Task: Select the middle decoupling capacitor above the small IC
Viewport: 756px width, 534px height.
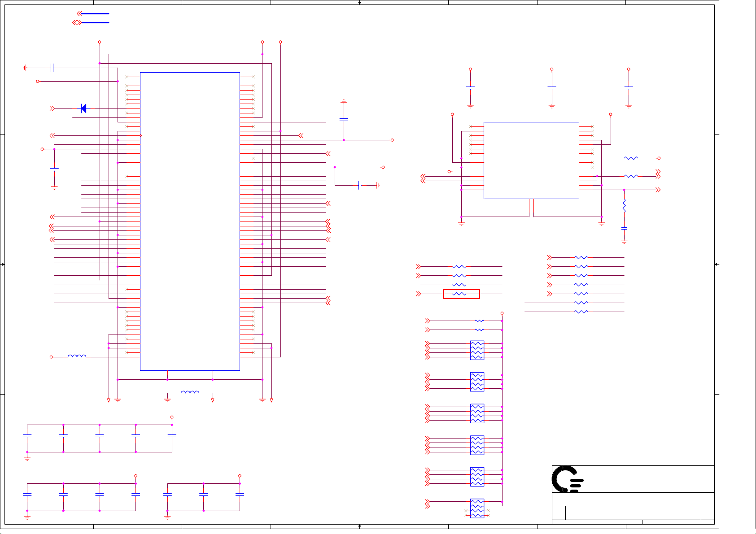Action: tap(552, 88)
